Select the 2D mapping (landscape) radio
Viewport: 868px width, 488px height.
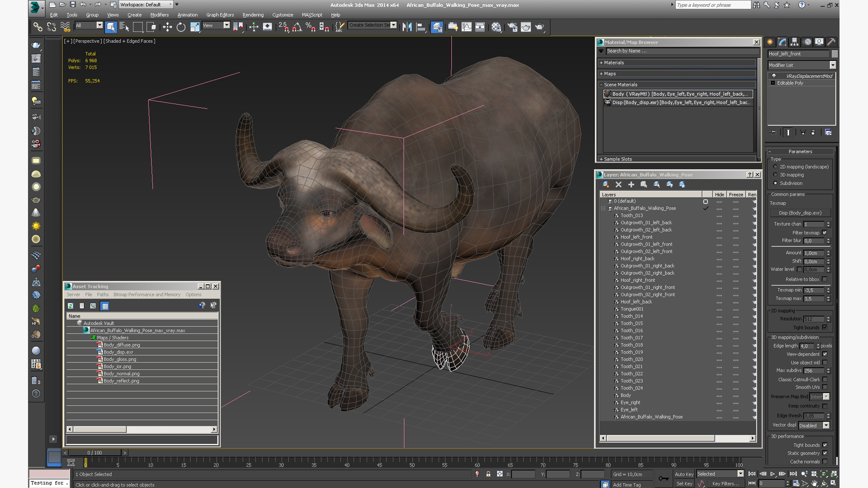775,167
